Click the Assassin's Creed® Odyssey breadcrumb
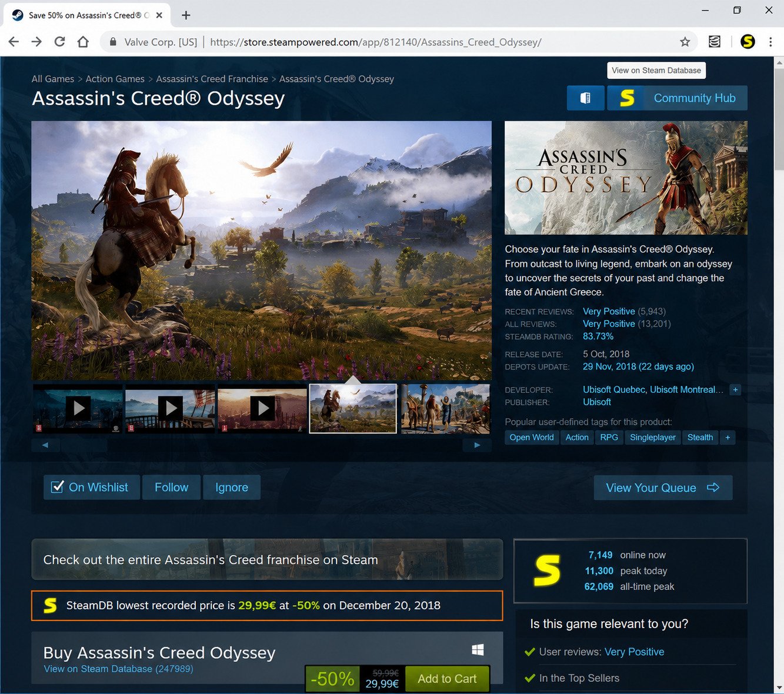The width and height of the screenshot is (784, 694). coord(336,79)
